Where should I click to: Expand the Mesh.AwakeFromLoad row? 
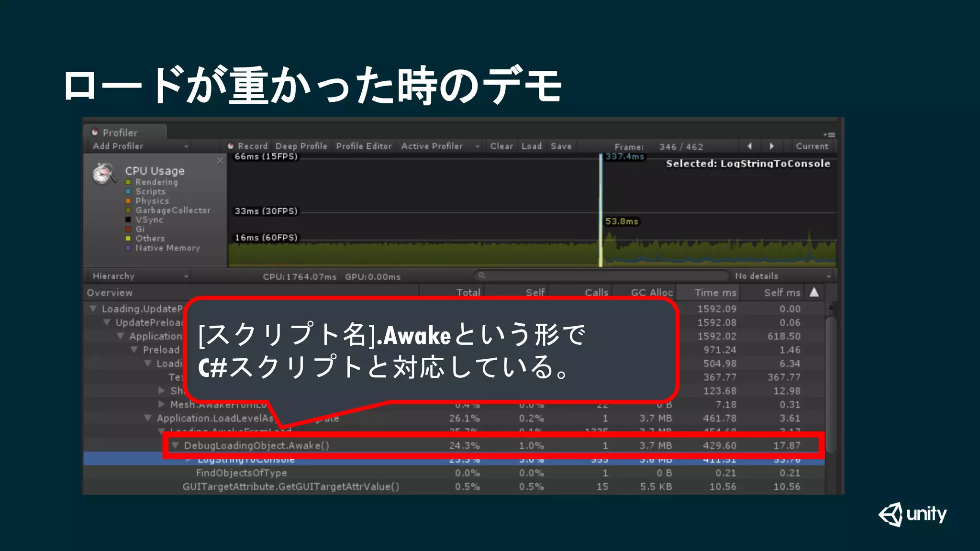tap(162, 404)
